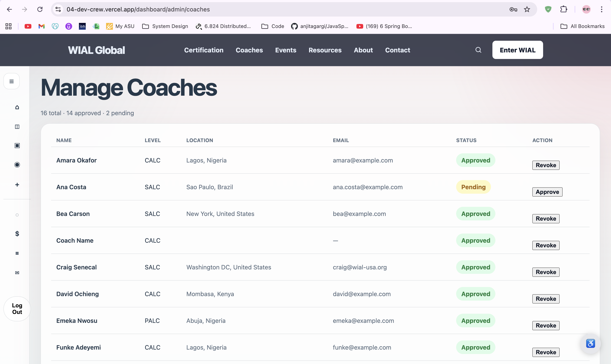Go to Events in navigation bar
This screenshot has width=611, height=364.
pos(286,50)
